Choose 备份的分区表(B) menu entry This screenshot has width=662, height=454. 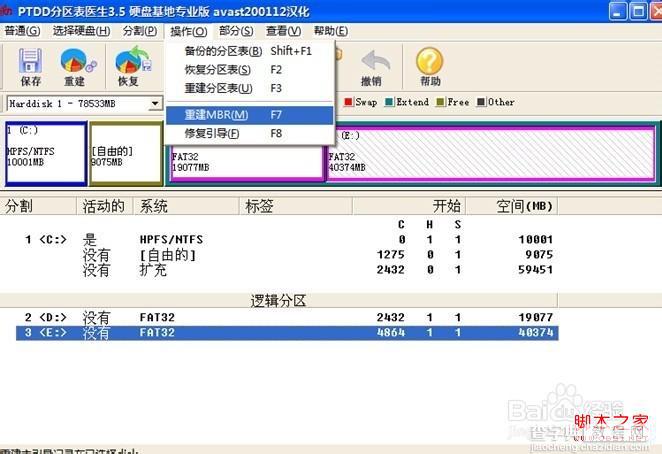pos(250,51)
